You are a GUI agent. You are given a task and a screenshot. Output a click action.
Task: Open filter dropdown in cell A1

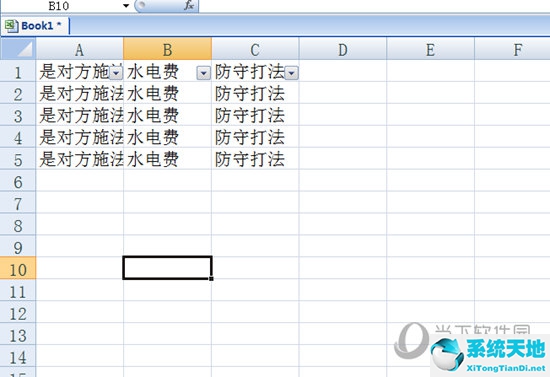pos(116,73)
